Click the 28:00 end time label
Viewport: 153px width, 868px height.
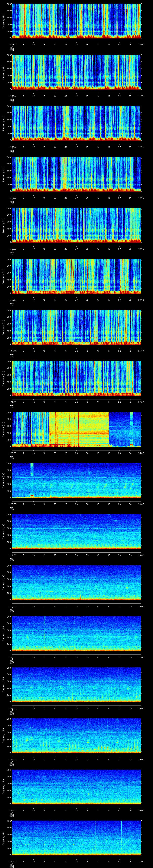pos(141,708)
